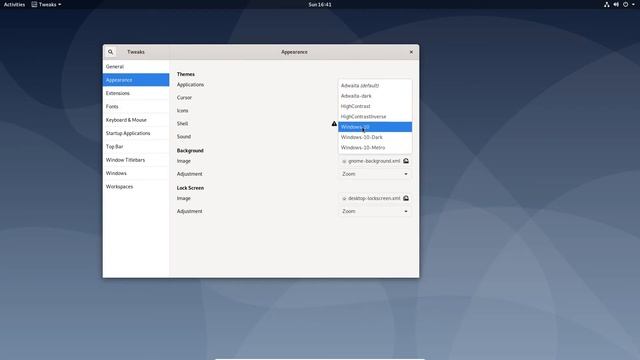Open the Keyboard & Mouse section
Viewport: 640px width, 360px height.
tap(136, 120)
